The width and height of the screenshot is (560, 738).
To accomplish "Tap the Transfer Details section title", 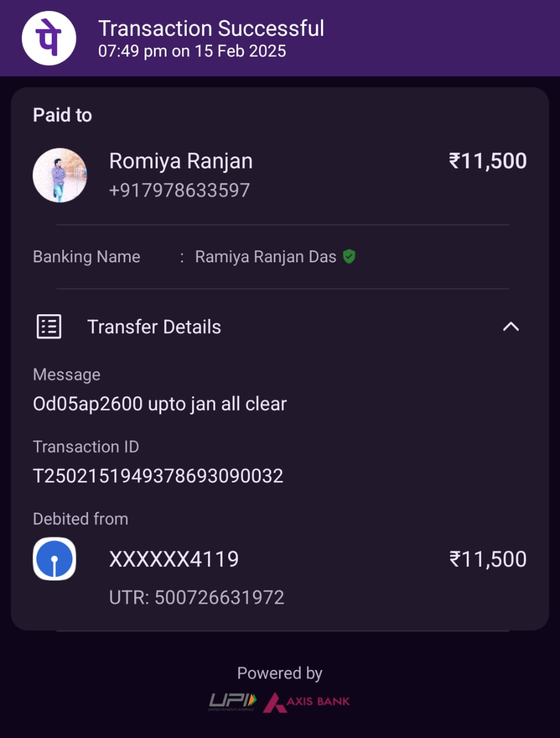I will click(x=154, y=327).
